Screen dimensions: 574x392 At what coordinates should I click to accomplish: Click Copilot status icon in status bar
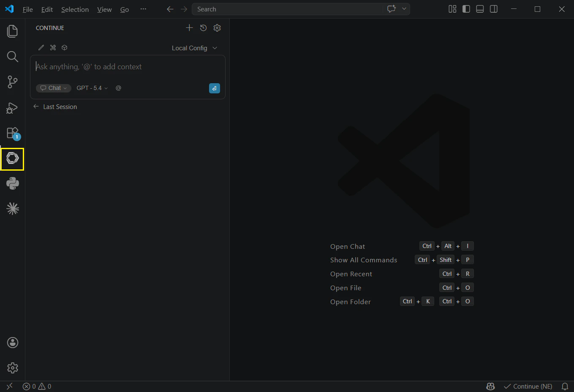490,386
